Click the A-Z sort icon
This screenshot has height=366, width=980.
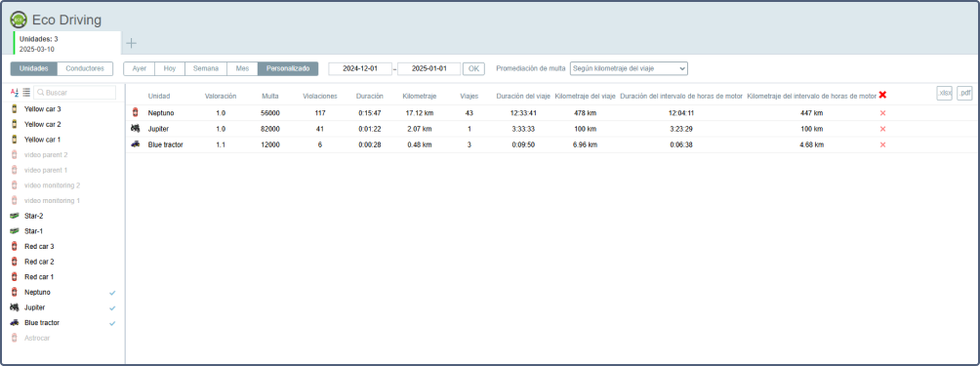coord(15,93)
